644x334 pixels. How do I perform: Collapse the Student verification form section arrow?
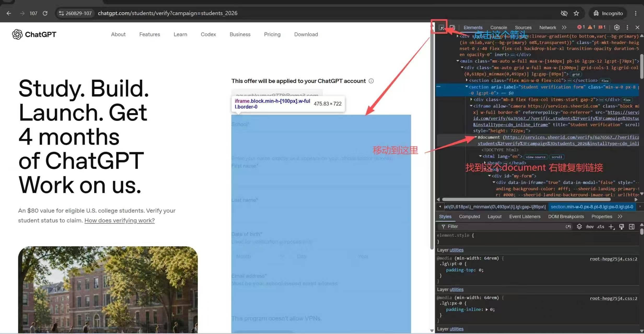click(467, 87)
